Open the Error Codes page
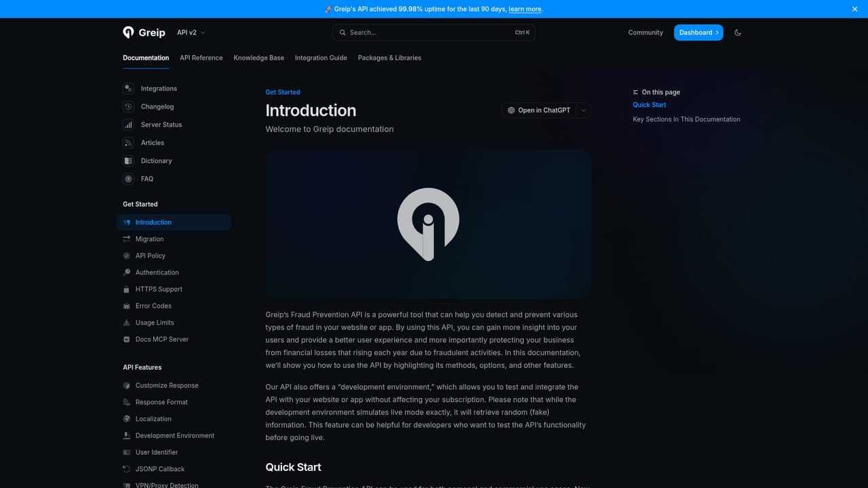The image size is (868, 488). pos(174,306)
